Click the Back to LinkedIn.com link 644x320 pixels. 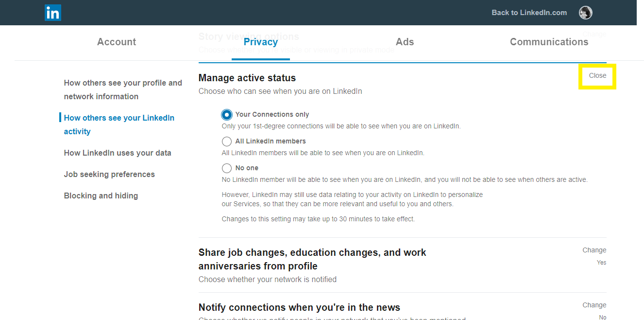pos(529,13)
